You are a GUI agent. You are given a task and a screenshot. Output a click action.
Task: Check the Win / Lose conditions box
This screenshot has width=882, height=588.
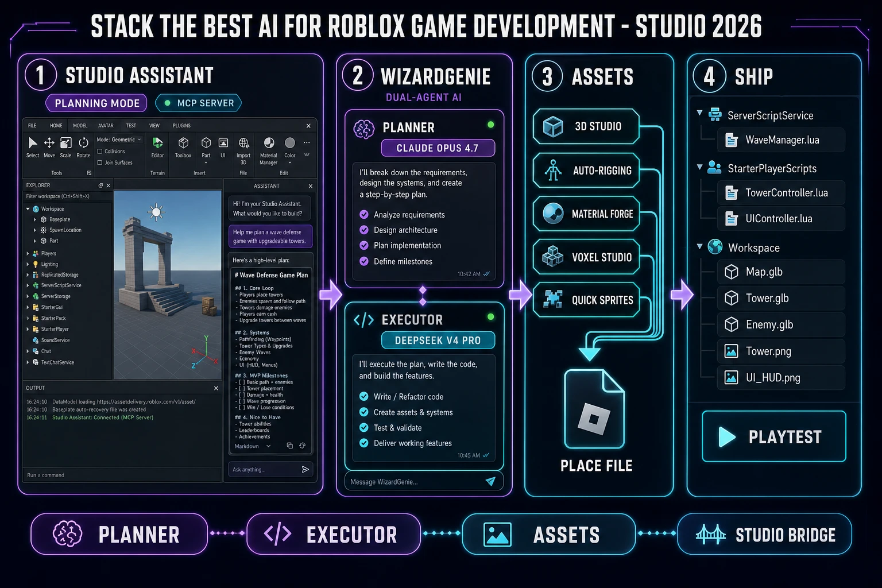coord(242,408)
